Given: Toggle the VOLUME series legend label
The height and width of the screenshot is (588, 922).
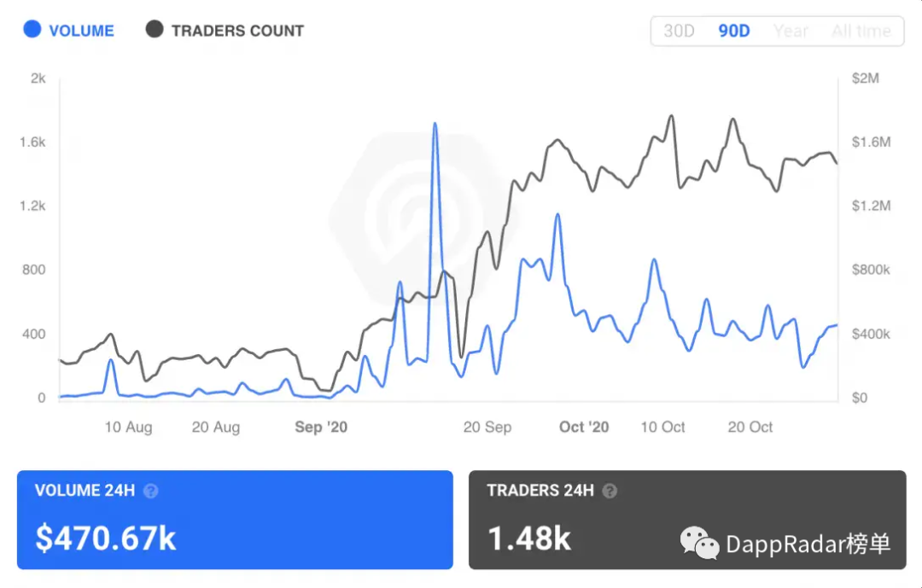Looking at the screenshot, I should 81,31.
